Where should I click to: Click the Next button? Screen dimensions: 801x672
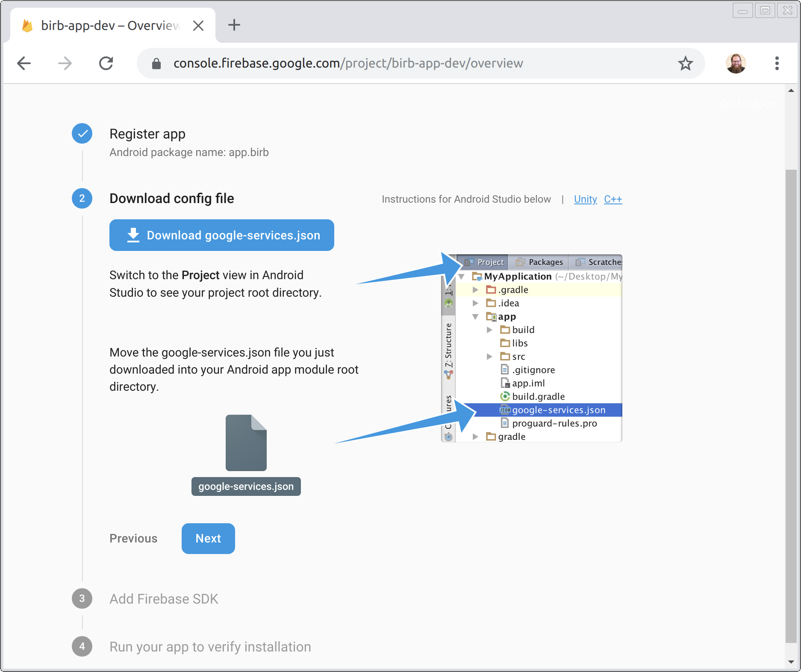click(208, 539)
